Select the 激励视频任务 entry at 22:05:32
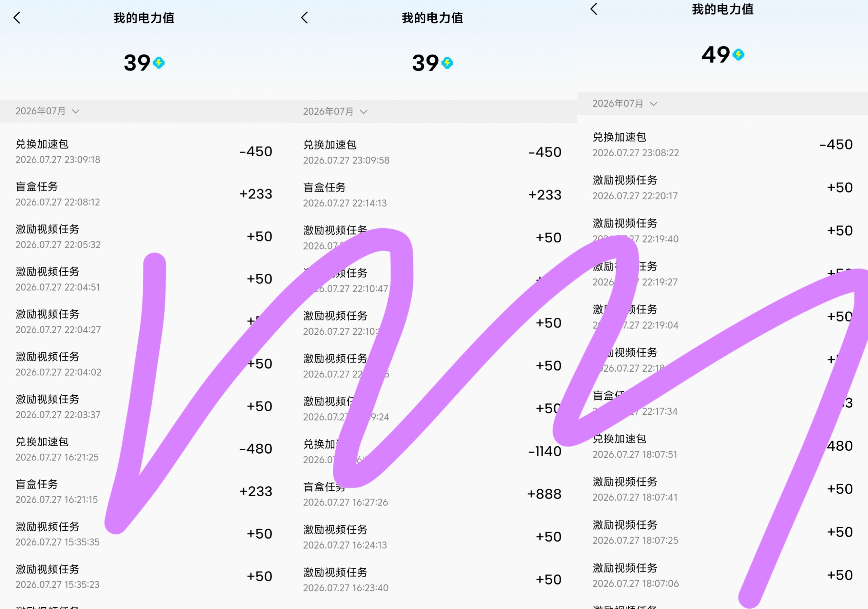 [144, 237]
